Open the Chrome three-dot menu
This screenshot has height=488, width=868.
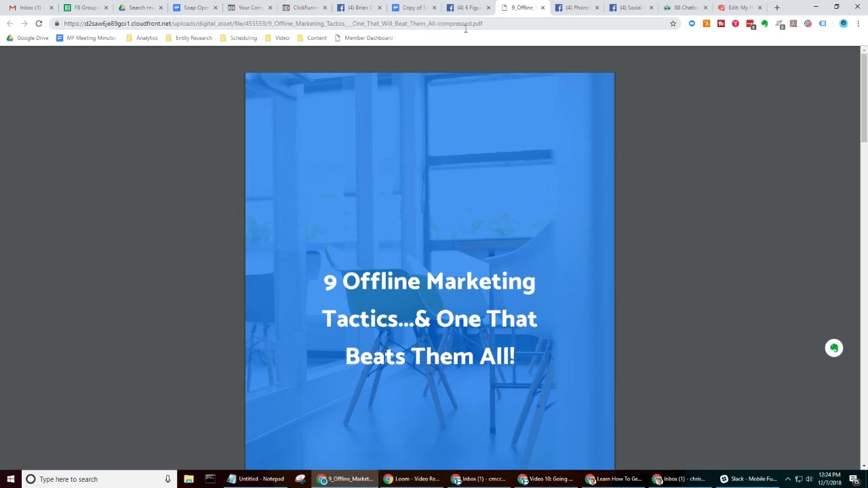858,24
